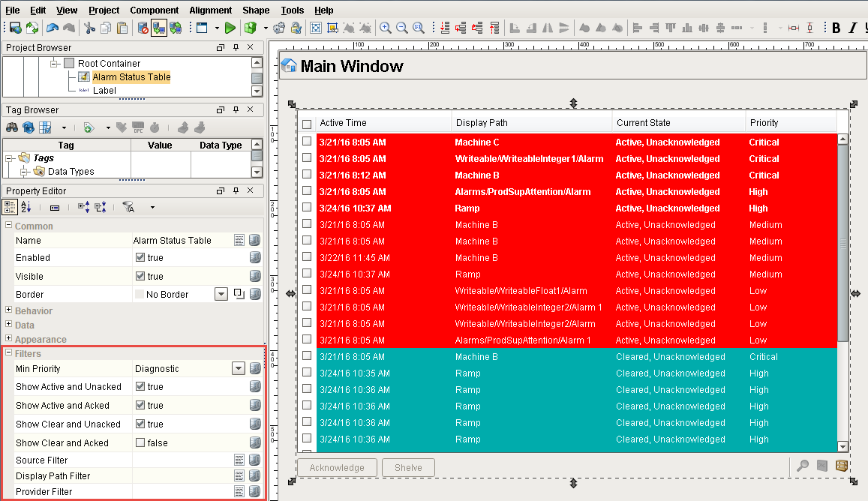Click the binoculars search icon in Tag Browser
This screenshot has height=501, width=868.
(12, 127)
